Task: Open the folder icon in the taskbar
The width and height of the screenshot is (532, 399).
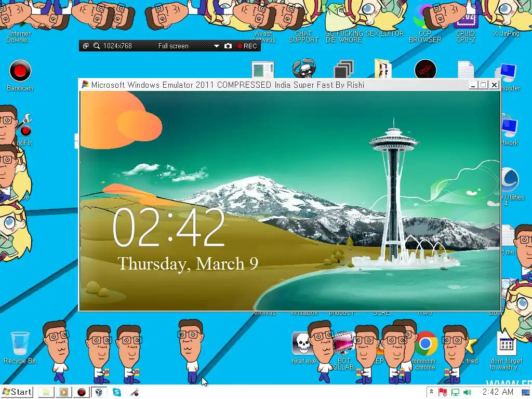Action: [46, 392]
